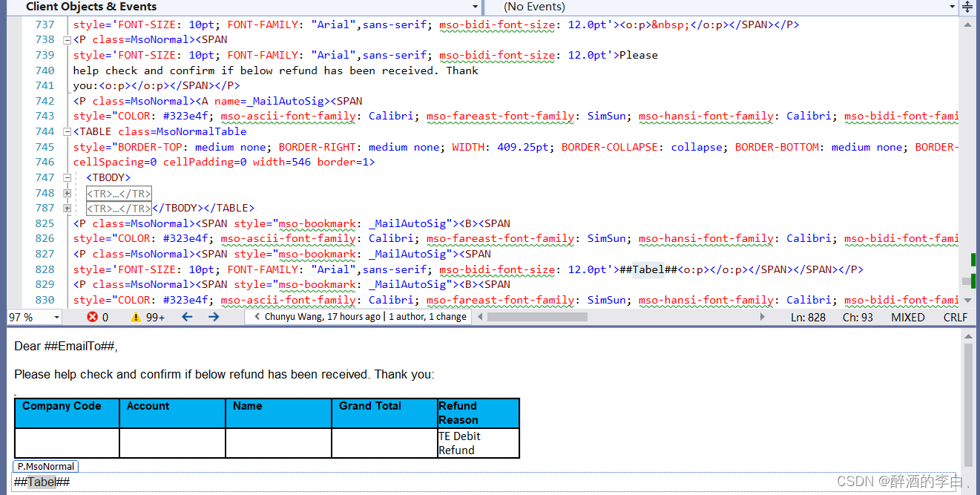
Task: Click the Please help check sentence in design view
Action: [x=224, y=375]
